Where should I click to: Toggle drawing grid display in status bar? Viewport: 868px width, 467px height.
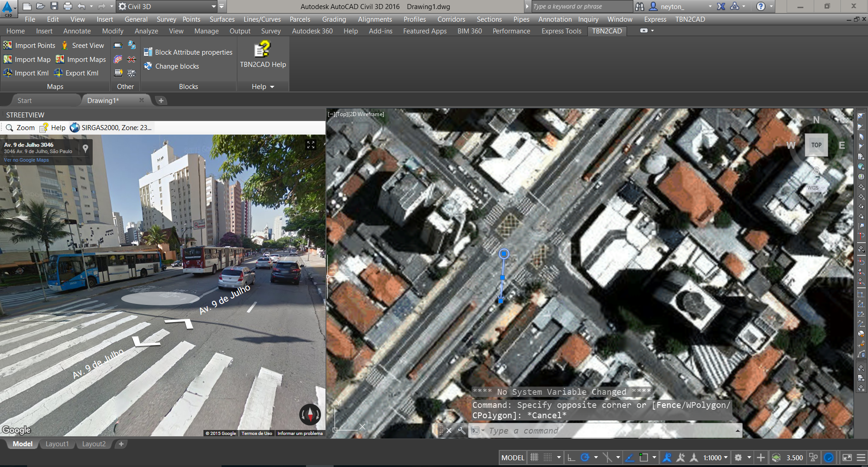[534, 458]
